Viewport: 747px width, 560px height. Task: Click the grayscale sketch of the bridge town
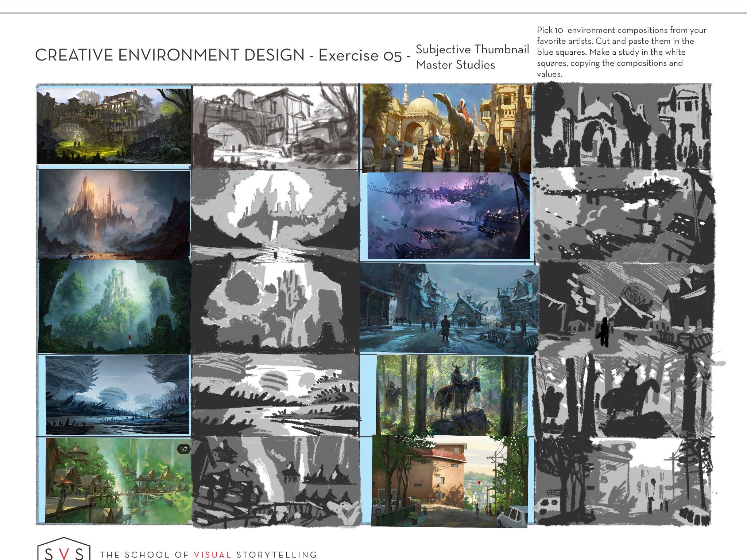click(x=275, y=127)
